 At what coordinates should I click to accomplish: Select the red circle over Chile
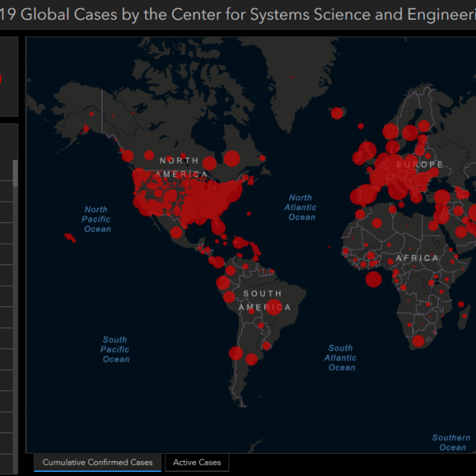[x=236, y=353]
